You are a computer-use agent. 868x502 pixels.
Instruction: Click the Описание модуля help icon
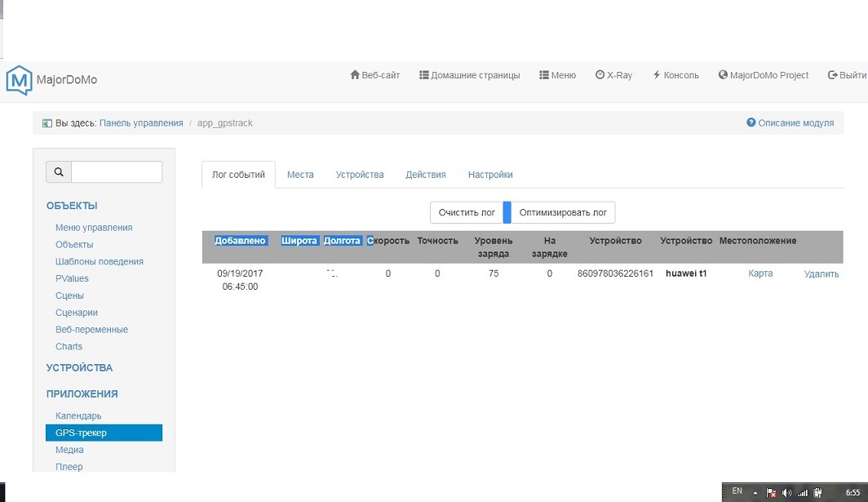(751, 122)
